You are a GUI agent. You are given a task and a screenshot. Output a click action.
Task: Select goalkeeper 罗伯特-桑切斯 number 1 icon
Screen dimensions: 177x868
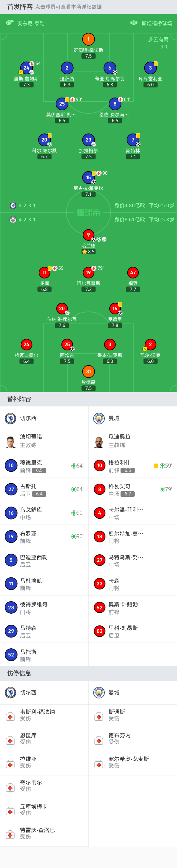coord(88,39)
